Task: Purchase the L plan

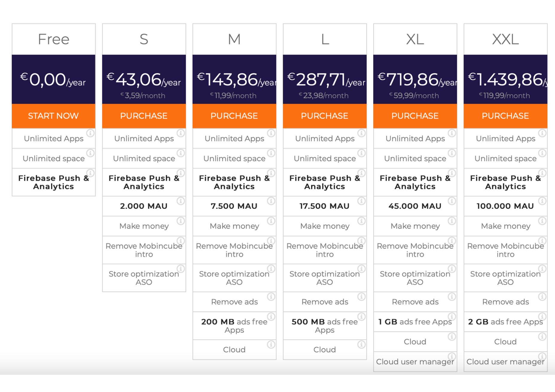Action: pos(325,116)
